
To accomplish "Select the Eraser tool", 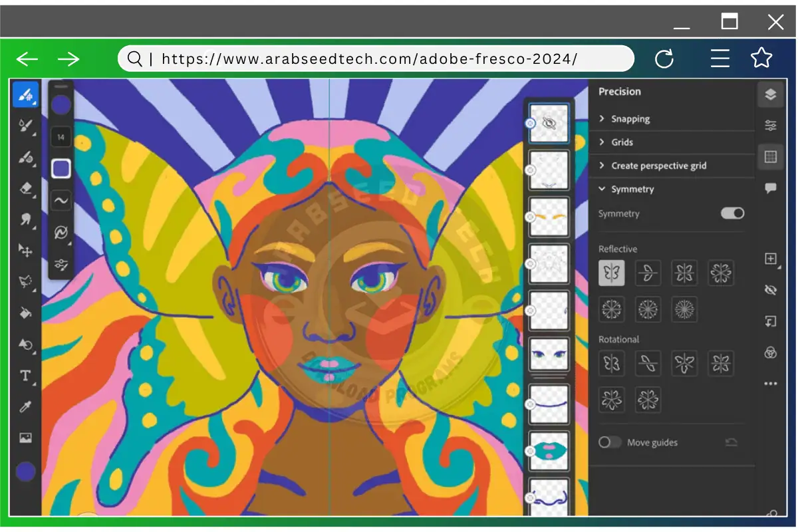I will point(25,190).
